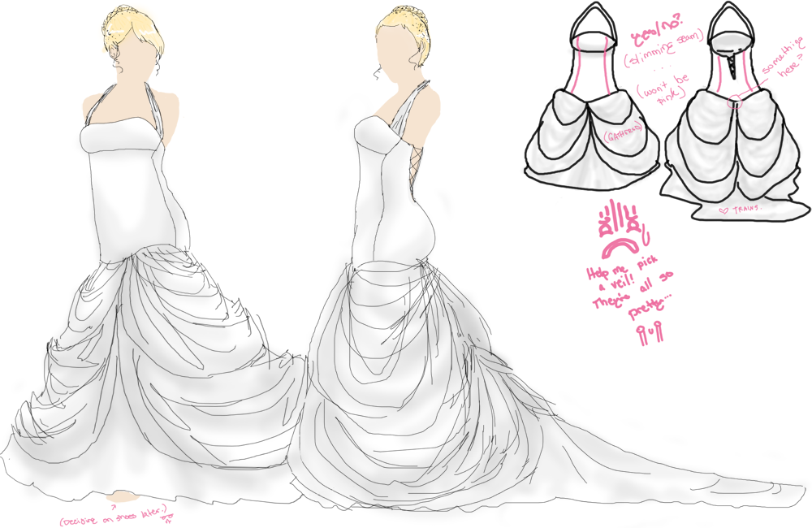The height and width of the screenshot is (528, 812).
Task: Select the heart symbol next to 'TRAINS'
Action: tap(724, 210)
